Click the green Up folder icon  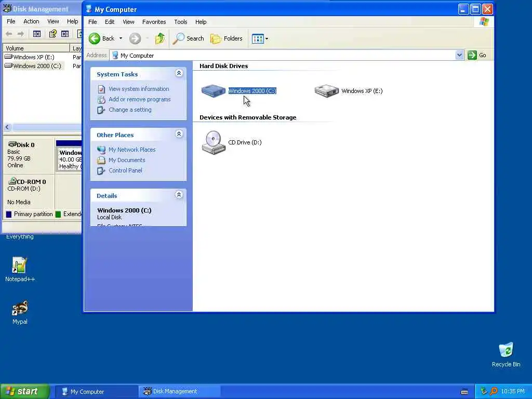[160, 38]
